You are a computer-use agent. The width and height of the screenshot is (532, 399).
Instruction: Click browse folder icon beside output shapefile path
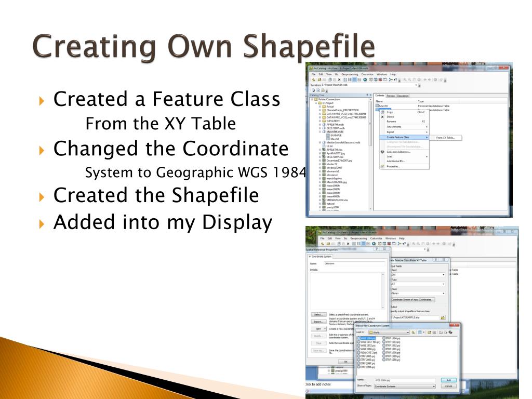(443, 317)
